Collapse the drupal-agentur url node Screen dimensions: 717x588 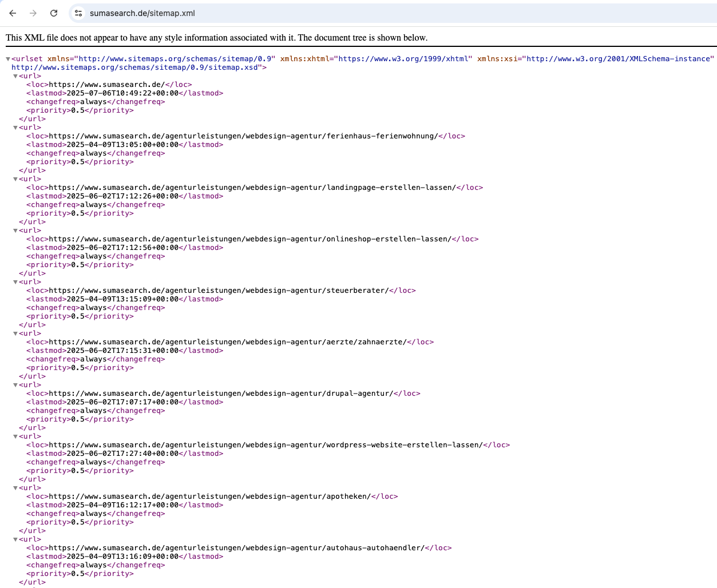click(15, 384)
